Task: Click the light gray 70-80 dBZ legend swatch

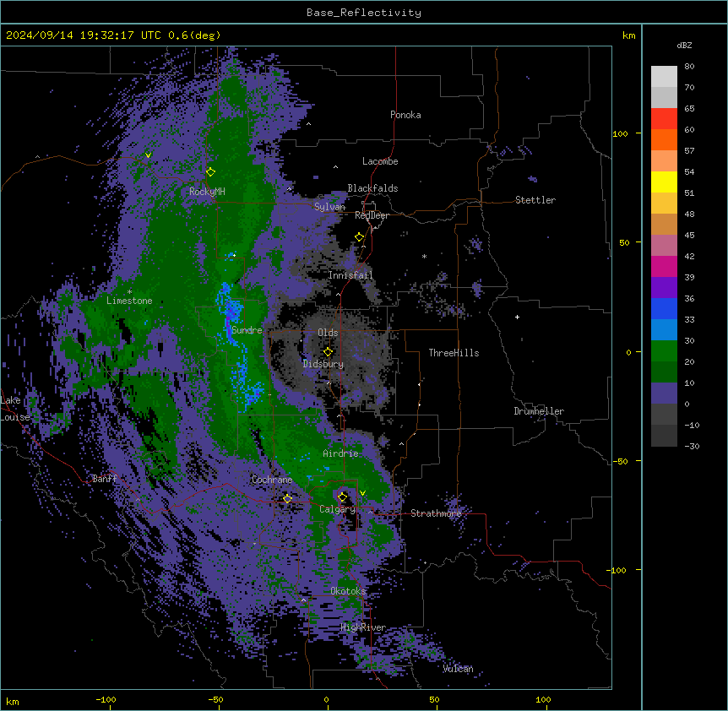Action: pos(664,77)
